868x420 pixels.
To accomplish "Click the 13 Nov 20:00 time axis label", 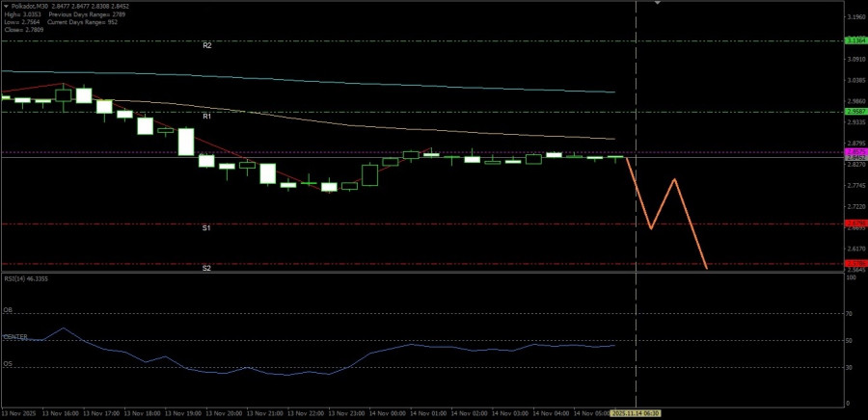I will point(223,413).
